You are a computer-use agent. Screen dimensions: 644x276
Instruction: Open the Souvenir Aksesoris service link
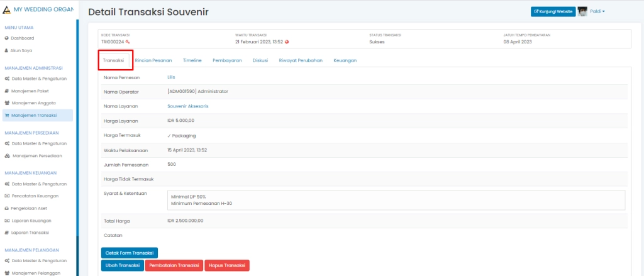pos(187,106)
